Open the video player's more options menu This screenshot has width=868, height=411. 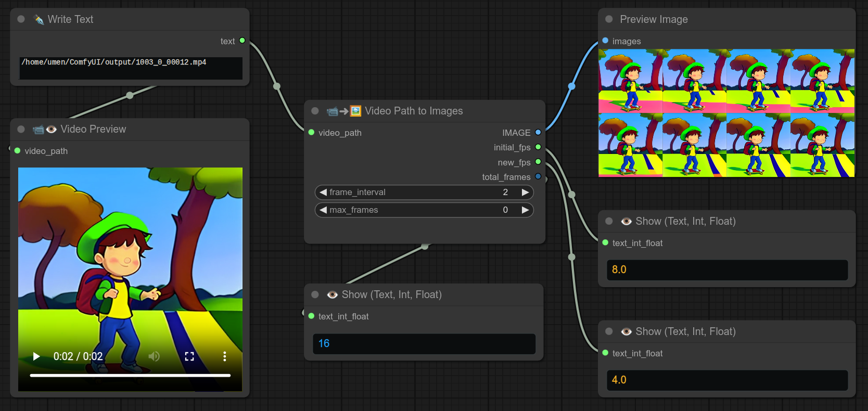coord(224,356)
